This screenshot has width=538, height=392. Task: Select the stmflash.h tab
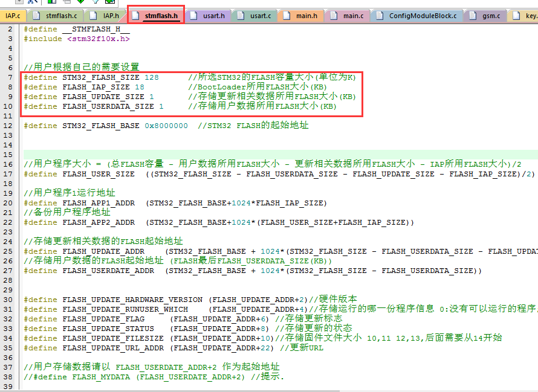click(156, 16)
